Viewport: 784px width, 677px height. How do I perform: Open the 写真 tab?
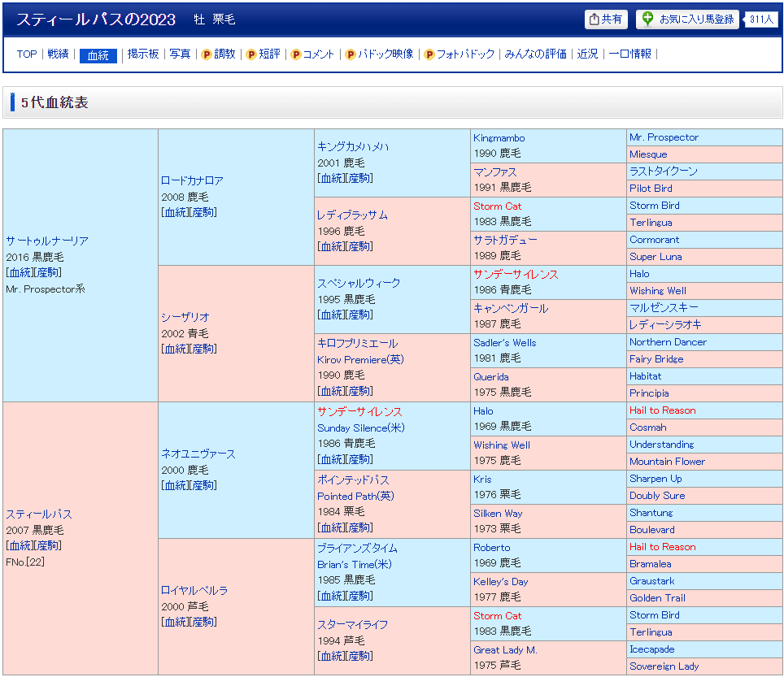coord(180,54)
